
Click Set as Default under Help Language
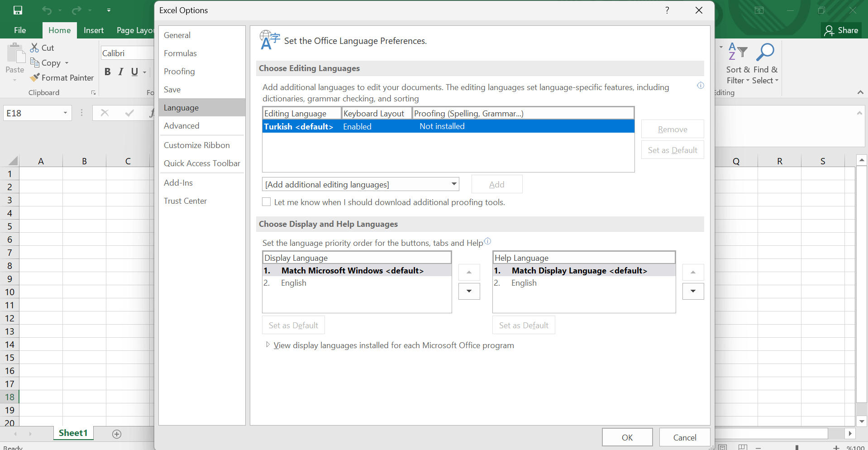coord(524,325)
